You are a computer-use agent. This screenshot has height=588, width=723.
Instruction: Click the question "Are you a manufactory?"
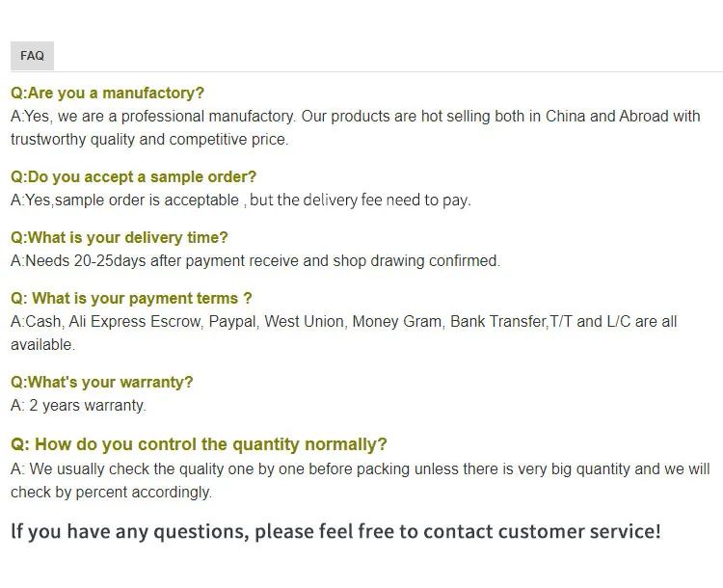[x=107, y=94]
